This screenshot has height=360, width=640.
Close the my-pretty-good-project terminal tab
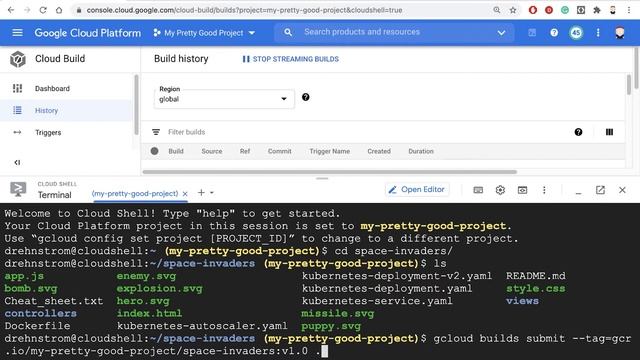click(185, 194)
